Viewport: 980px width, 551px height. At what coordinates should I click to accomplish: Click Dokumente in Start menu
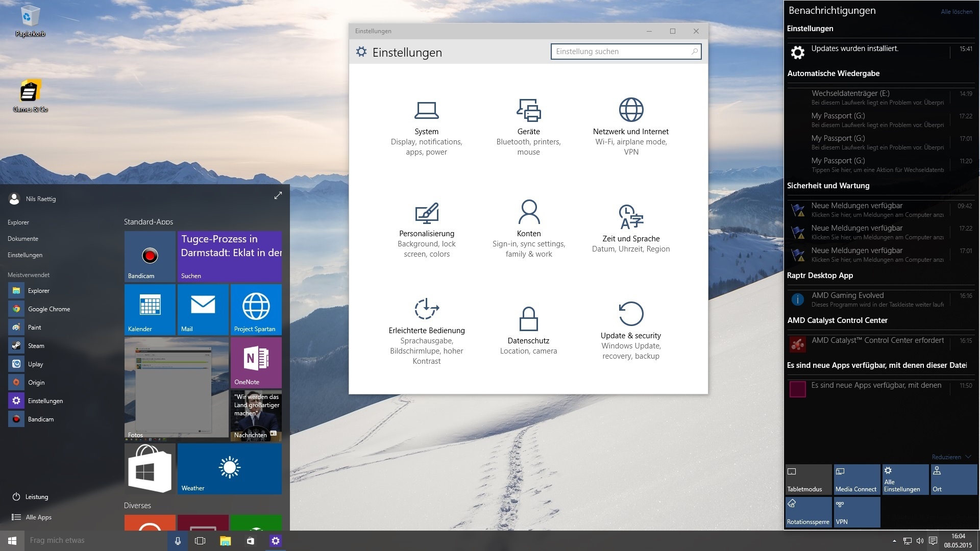click(23, 239)
